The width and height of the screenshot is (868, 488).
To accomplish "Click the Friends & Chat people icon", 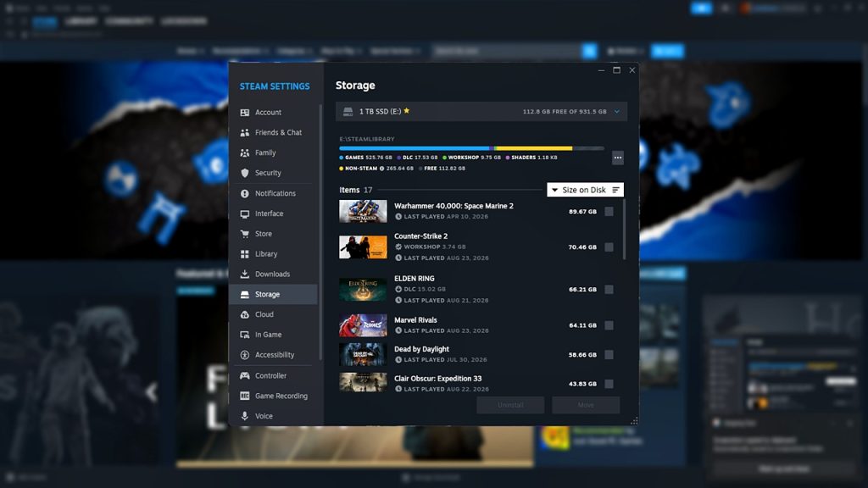I will 245,133.
